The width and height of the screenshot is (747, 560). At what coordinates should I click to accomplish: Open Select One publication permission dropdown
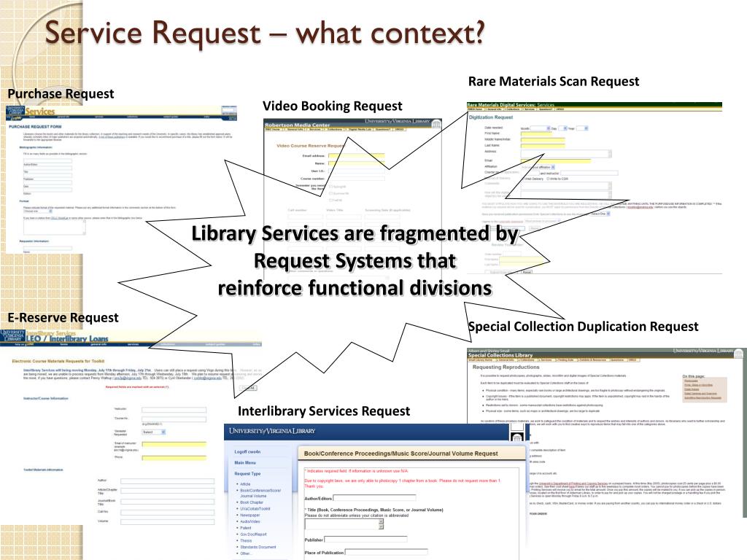point(600,214)
